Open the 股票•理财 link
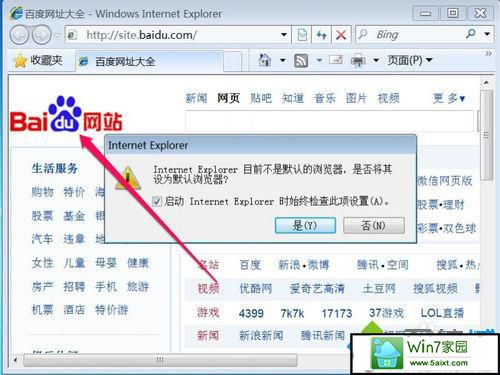500x375 pixels. coord(441,204)
